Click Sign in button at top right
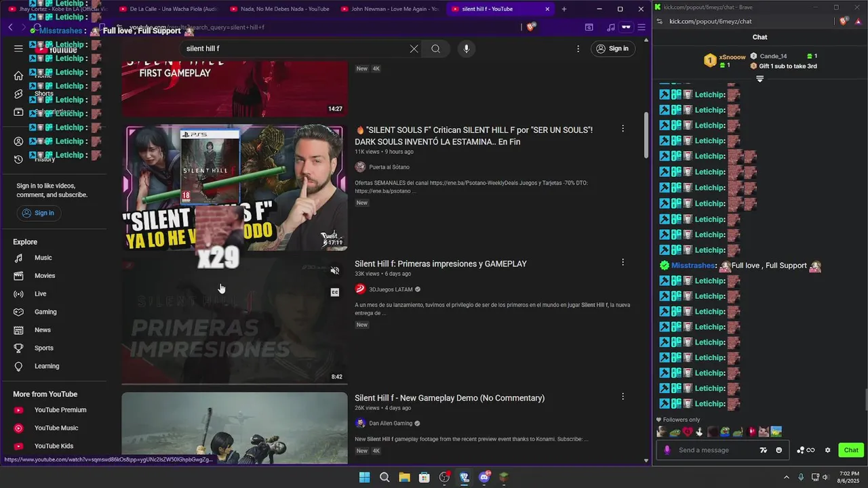868x488 pixels. (612, 49)
